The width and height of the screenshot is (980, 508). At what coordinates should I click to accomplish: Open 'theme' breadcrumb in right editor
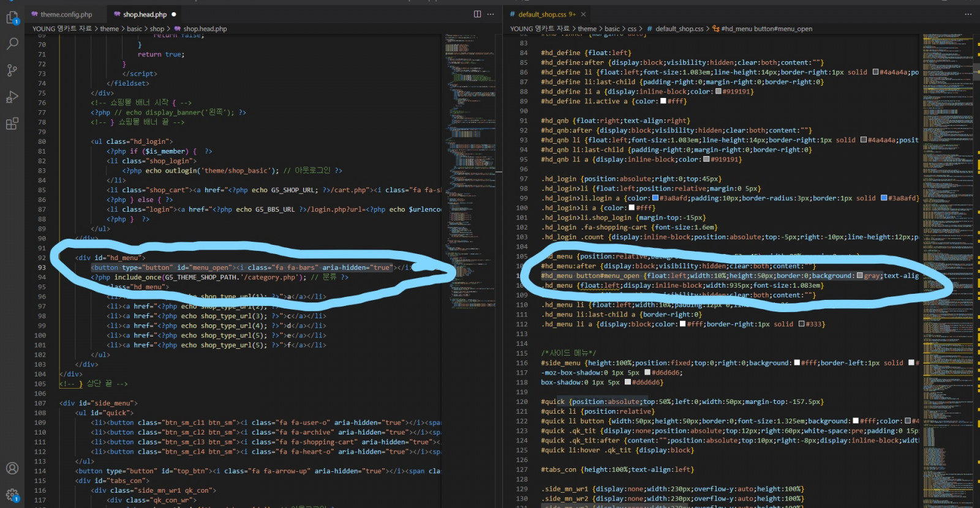587,29
